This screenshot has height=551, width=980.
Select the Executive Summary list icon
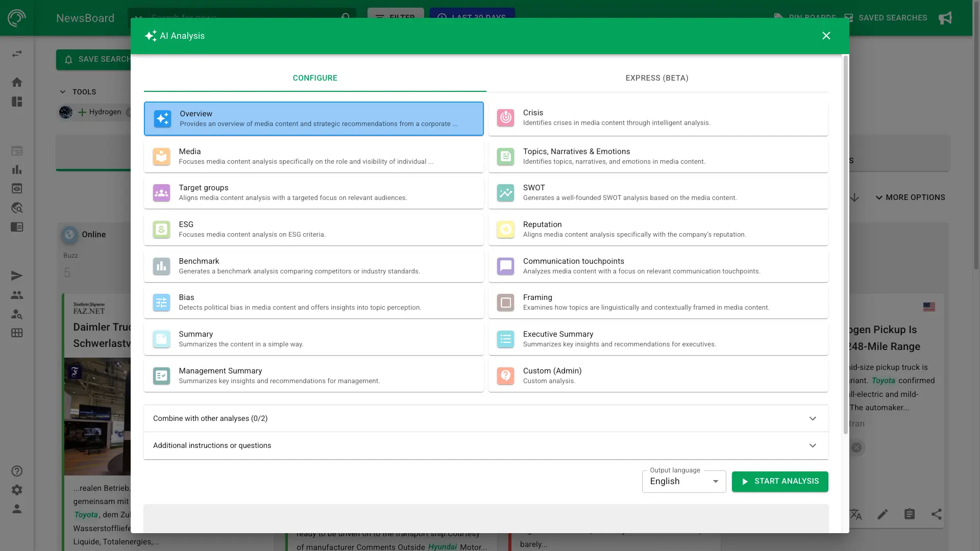pos(505,339)
